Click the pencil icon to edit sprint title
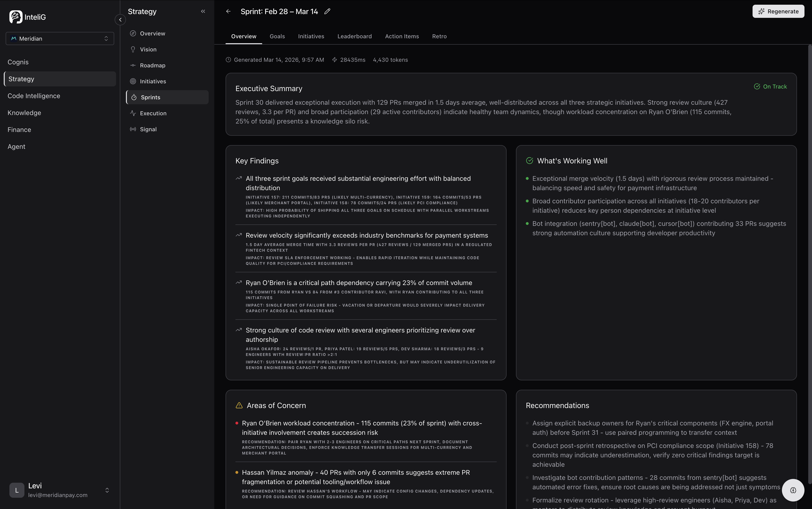The width and height of the screenshot is (812, 509). (x=327, y=12)
